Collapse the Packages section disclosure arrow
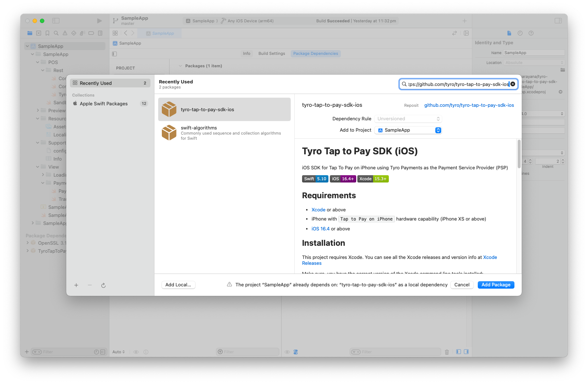Image resolution: width=588 pixels, height=384 pixels. click(x=180, y=66)
